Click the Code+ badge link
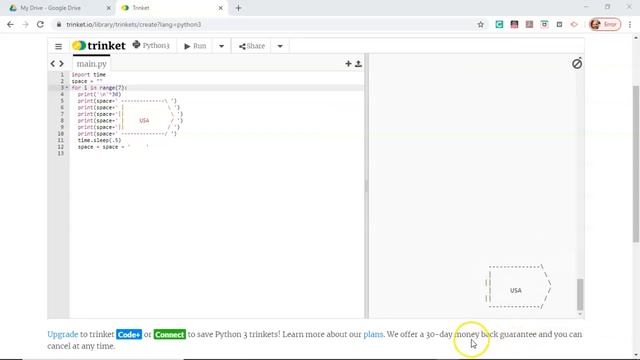 [x=129, y=334]
